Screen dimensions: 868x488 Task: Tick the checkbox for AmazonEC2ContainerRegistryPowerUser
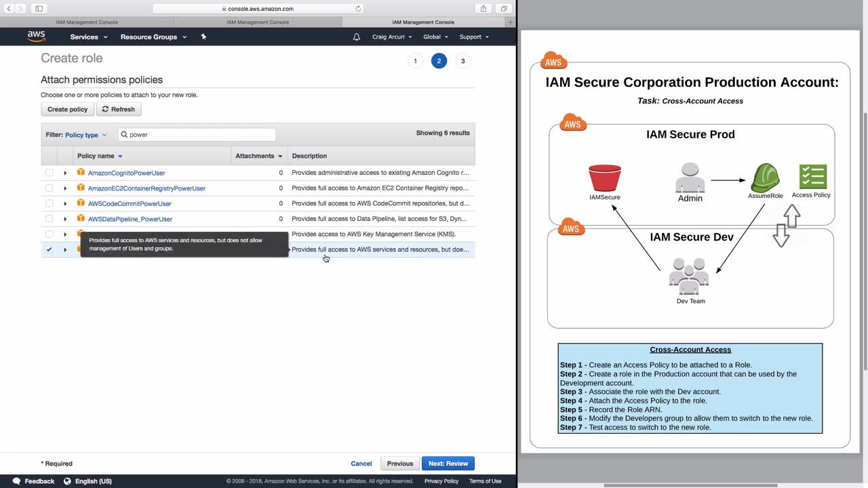tap(49, 188)
